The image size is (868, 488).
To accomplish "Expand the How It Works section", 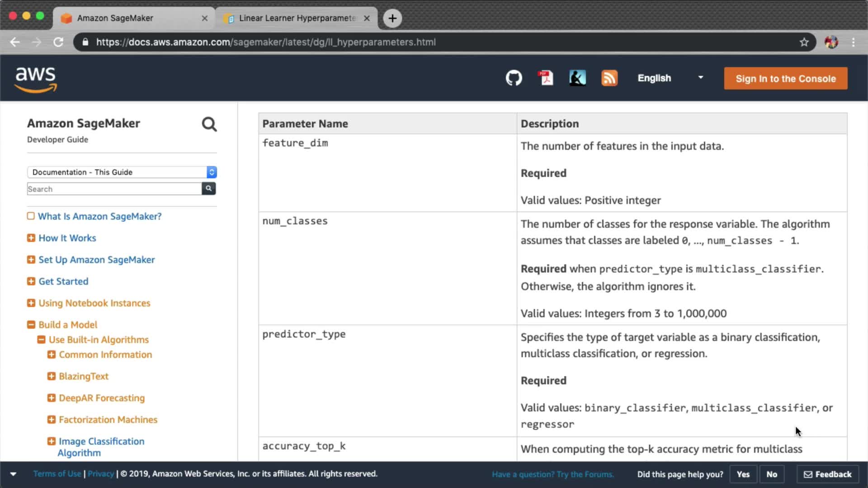I will [31, 238].
